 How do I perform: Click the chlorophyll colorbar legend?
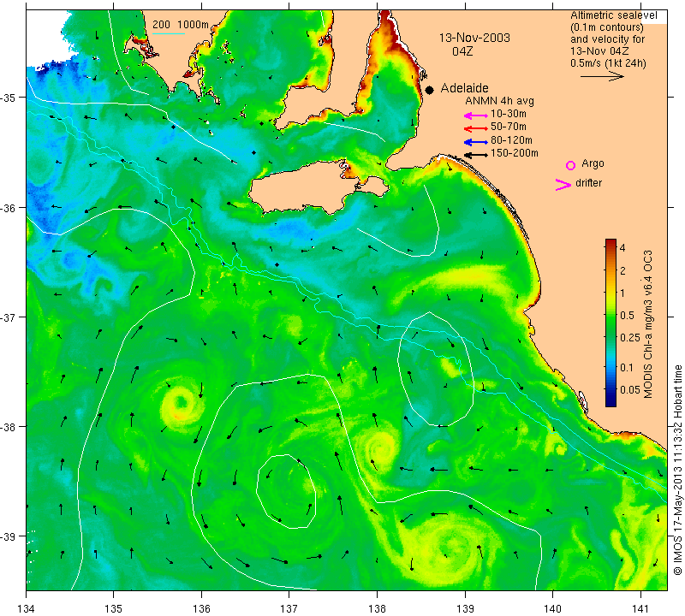click(611, 323)
